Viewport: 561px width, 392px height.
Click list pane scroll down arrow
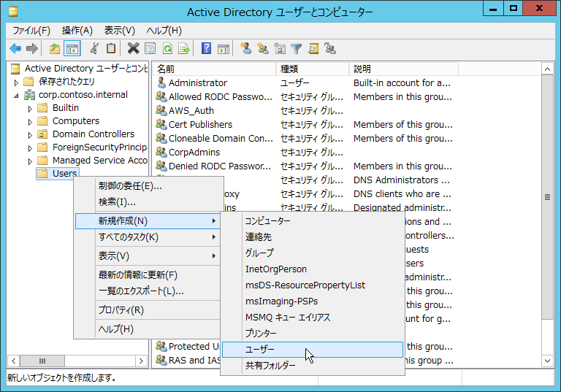point(547,361)
